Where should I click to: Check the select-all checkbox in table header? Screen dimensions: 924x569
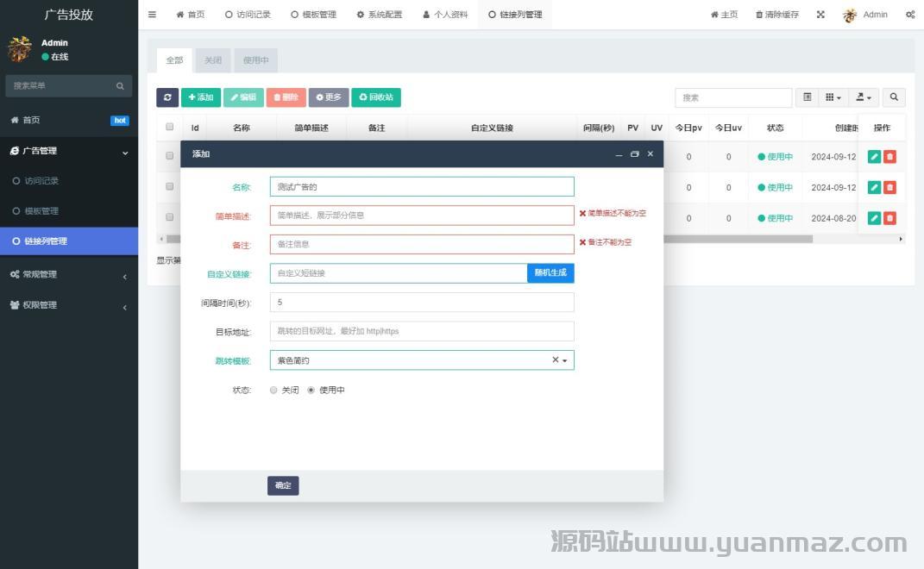pos(169,128)
